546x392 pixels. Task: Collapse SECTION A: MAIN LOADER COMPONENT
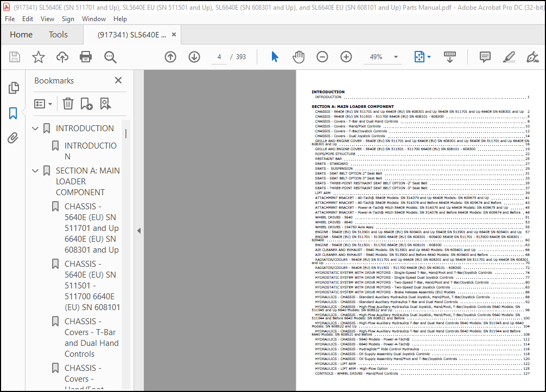coord(35,171)
